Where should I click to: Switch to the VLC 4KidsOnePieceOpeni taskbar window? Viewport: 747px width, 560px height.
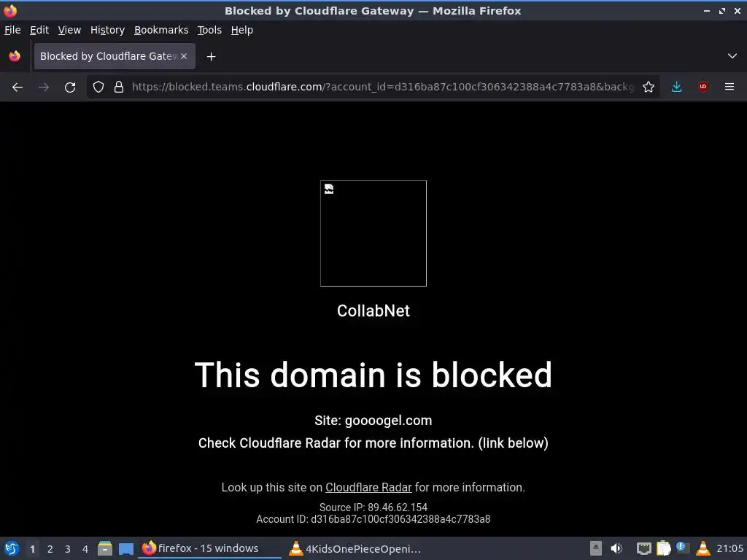click(355, 548)
